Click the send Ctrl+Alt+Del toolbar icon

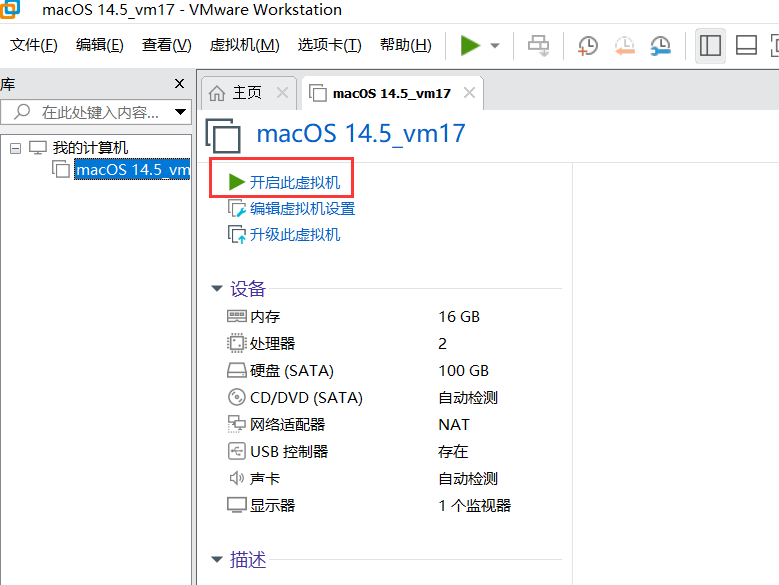click(539, 45)
